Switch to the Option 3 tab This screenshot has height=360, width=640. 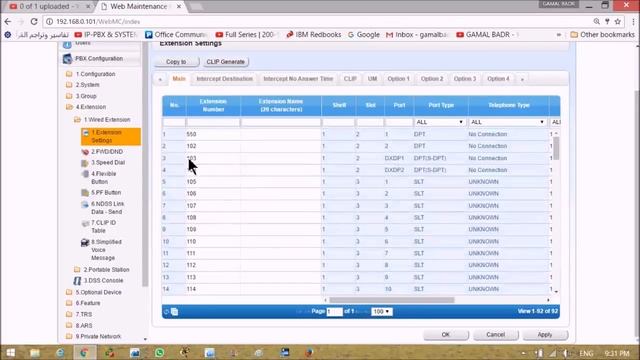tap(465, 79)
